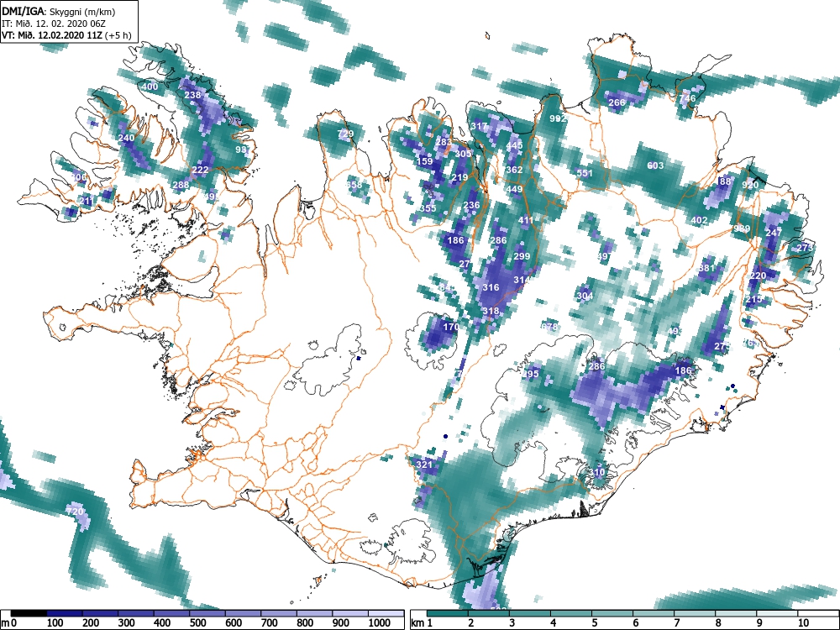Click the visibility value 362
Screen dimensions: 840x630
point(514,170)
